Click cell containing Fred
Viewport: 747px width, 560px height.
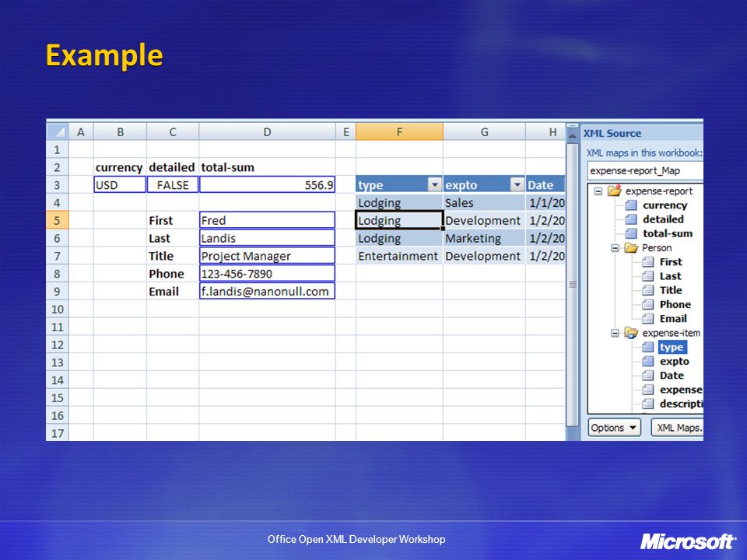pos(267,220)
